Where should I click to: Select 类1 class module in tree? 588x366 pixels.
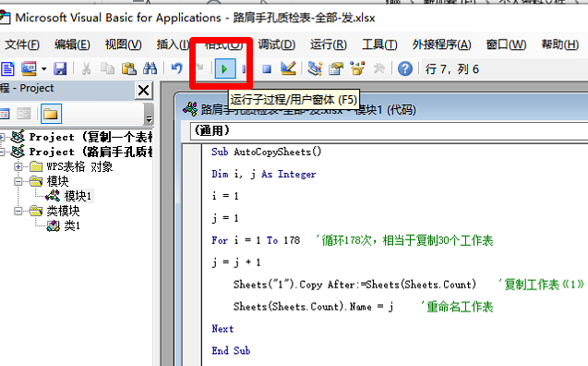[x=72, y=226]
